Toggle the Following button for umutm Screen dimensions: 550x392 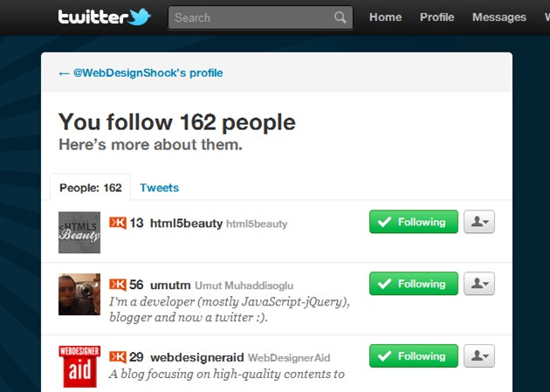[414, 284]
